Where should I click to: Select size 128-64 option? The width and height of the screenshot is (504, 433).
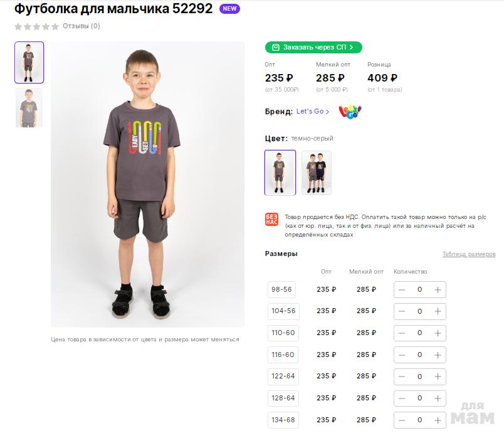pyautogui.click(x=283, y=398)
